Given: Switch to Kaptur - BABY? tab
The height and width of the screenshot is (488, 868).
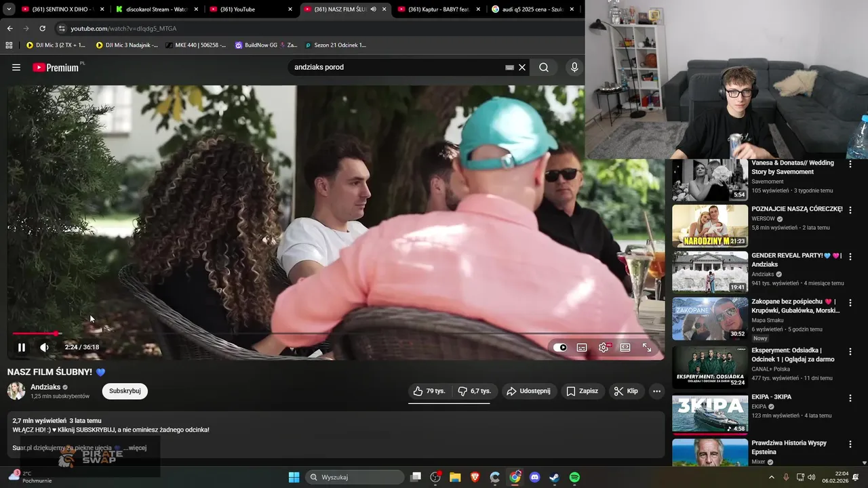Looking at the screenshot, I should point(438,9).
